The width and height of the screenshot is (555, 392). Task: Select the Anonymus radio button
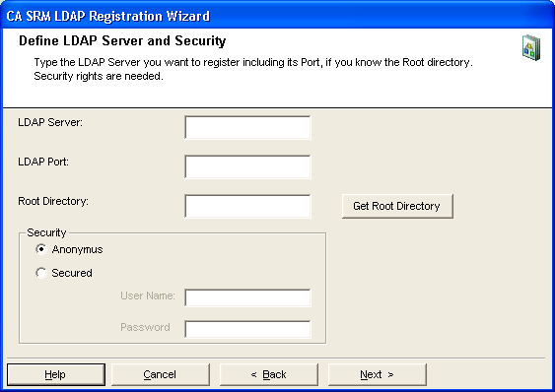pyautogui.click(x=41, y=249)
